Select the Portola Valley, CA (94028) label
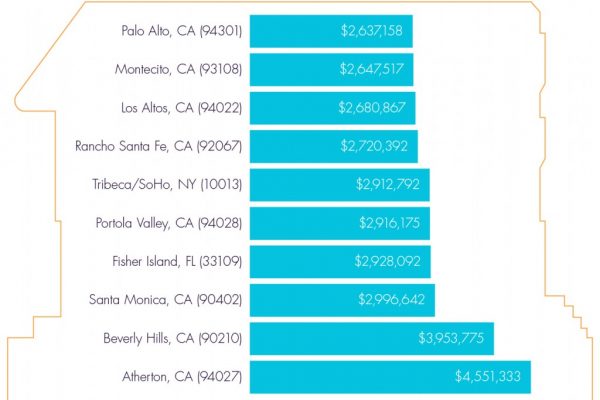The image size is (600, 400). tap(168, 223)
